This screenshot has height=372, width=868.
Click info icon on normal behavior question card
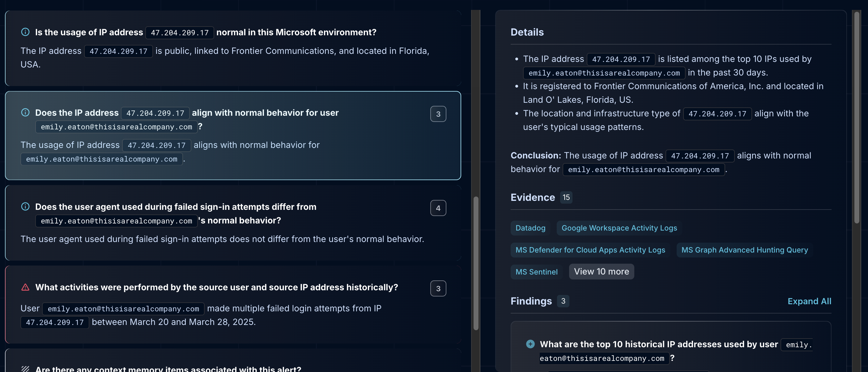tap(25, 112)
